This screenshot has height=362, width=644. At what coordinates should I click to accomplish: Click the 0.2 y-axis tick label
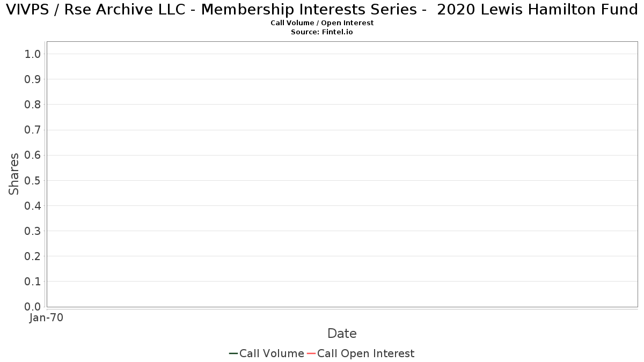33,256
